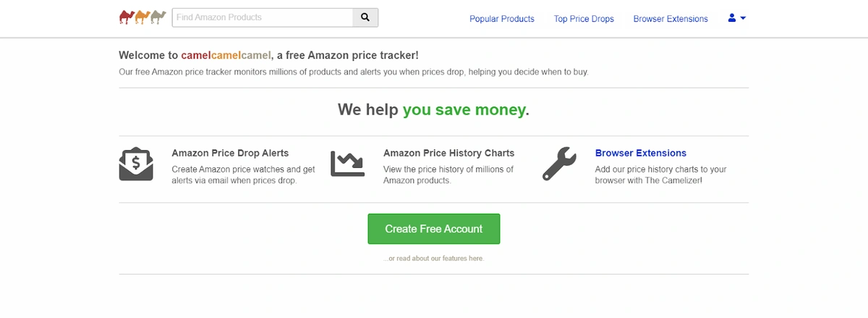
Task: Click the colored camelcamelcamel welcome text
Action: pos(226,55)
